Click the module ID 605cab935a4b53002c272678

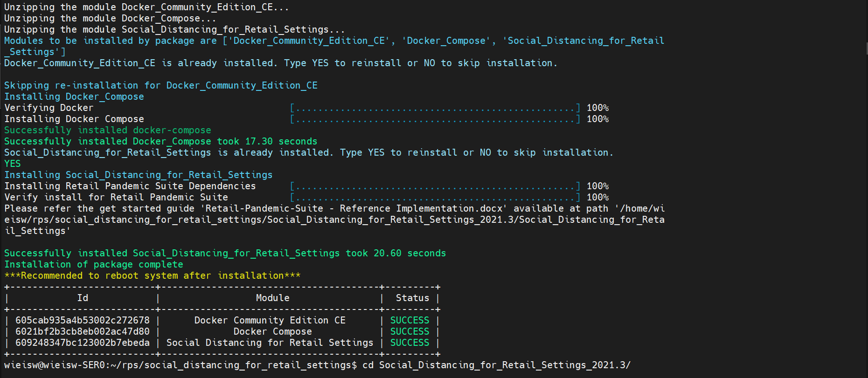pyautogui.click(x=83, y=321)
